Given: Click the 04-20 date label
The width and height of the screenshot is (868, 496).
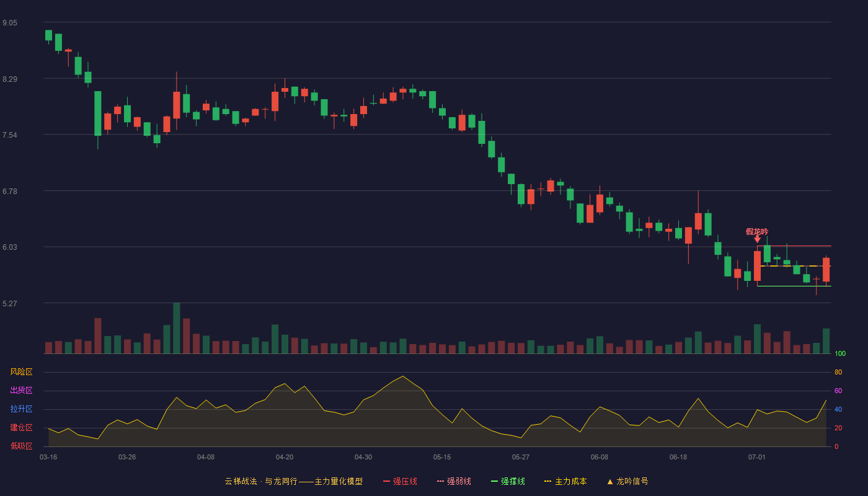Looking at the screenshot, I should [x=285, y=457].
